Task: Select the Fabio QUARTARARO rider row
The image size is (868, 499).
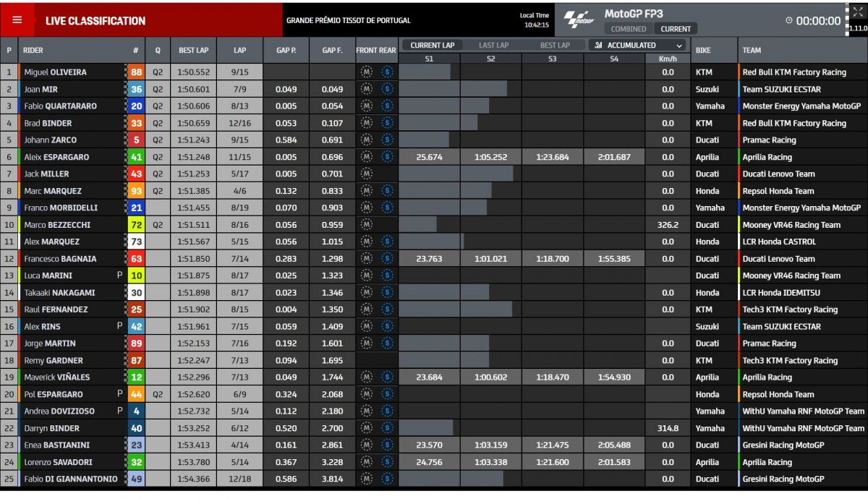Action: (434, 106)
